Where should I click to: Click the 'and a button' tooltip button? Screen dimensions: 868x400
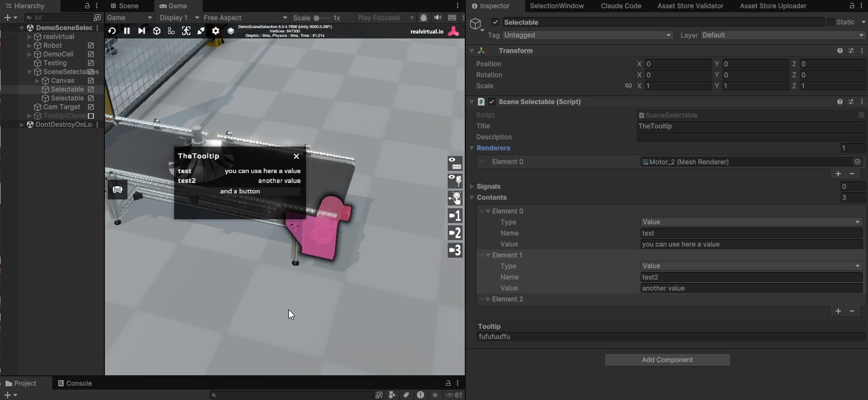click(x=240, y=191)
